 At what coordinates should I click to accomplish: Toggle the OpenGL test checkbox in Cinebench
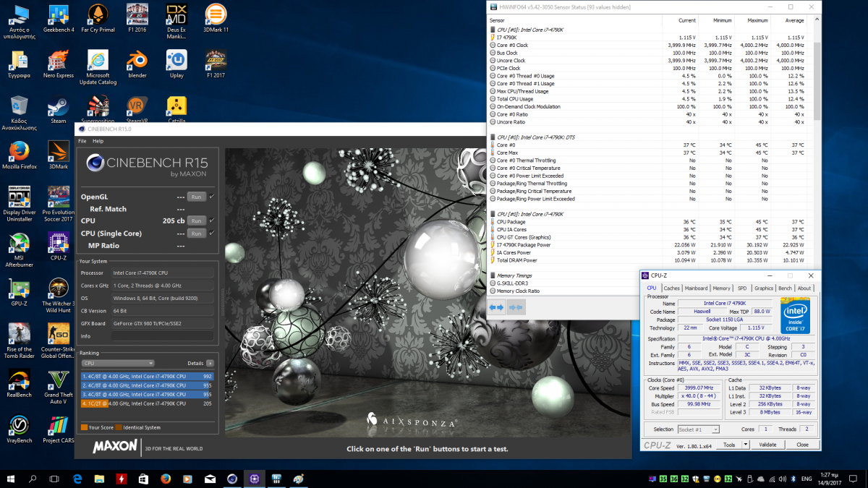[x=211, y=197]
